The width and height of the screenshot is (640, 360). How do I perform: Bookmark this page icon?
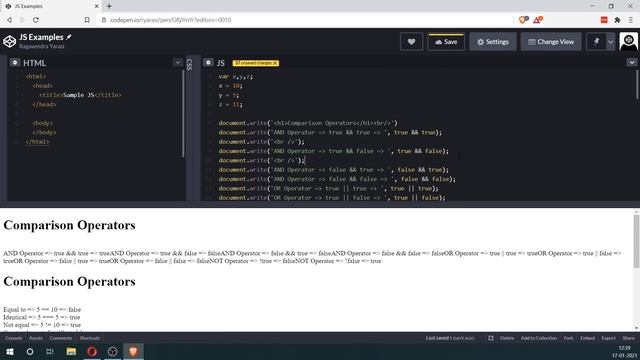(87, 20)
